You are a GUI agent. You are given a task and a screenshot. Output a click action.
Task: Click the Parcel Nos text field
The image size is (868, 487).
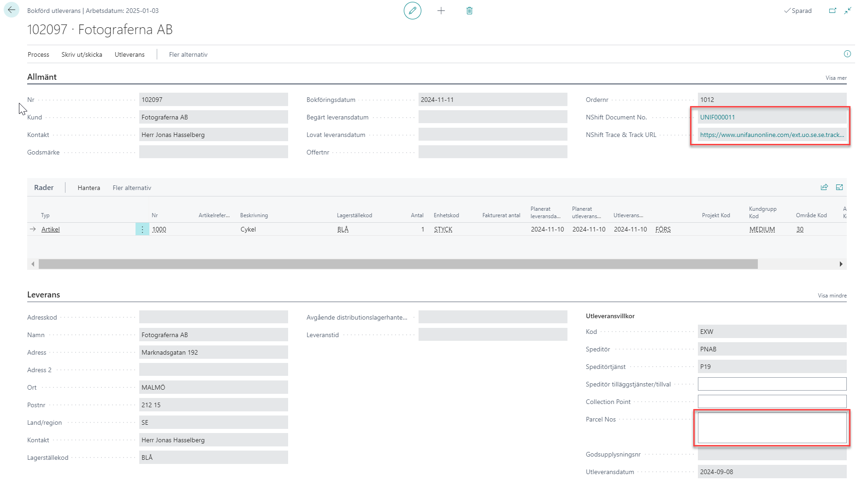point(772,428)
